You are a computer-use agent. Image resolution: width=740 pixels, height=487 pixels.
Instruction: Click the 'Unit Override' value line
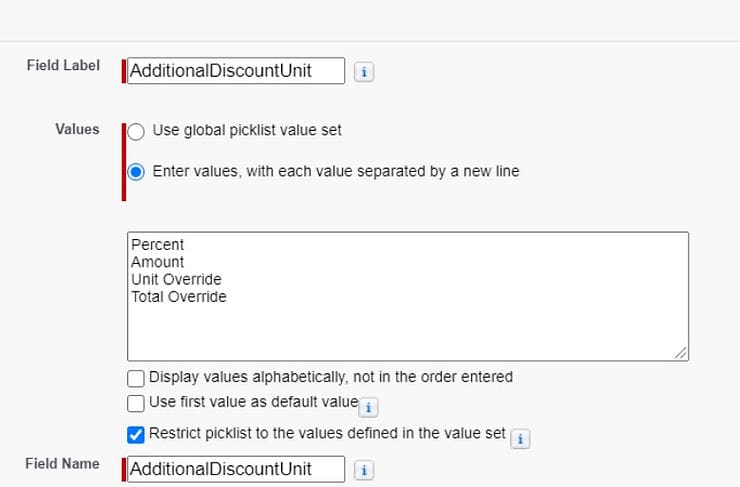click(176, 279)
